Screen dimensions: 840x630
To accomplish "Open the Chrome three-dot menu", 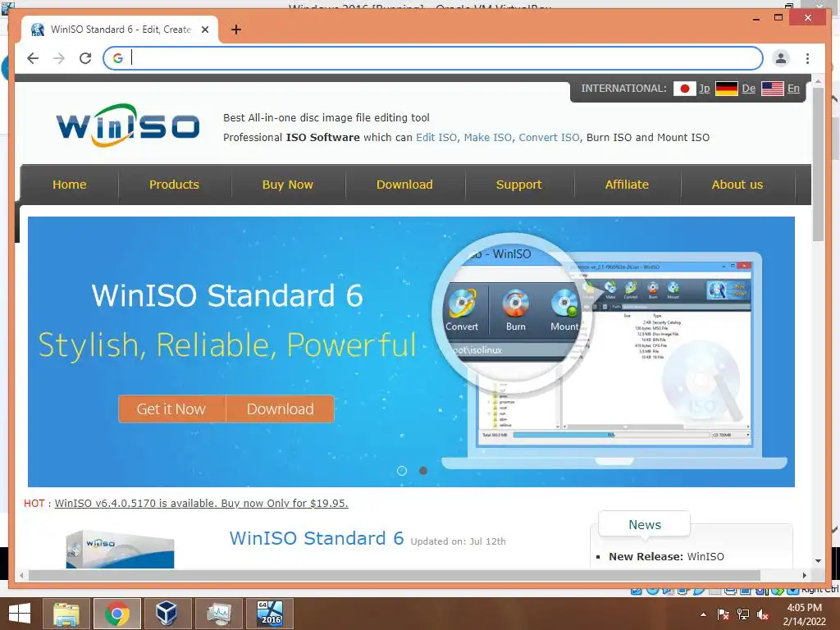I will (807, 58).
